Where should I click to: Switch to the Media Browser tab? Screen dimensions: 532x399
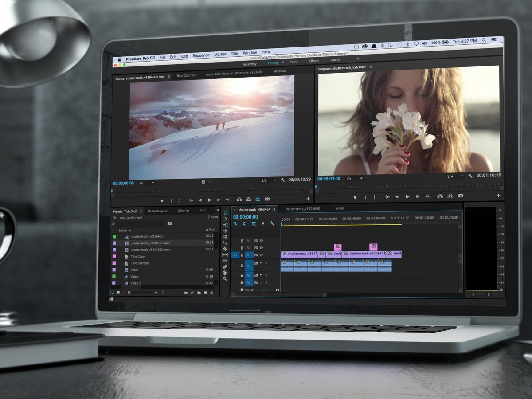[x=157, y=211]
